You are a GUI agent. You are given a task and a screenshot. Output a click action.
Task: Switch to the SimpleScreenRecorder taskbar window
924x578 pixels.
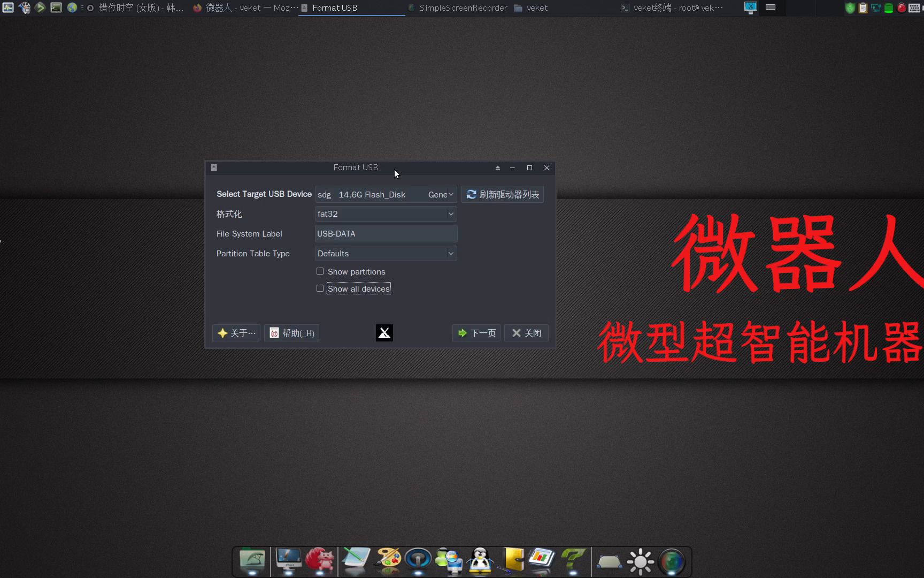[458, 8]
